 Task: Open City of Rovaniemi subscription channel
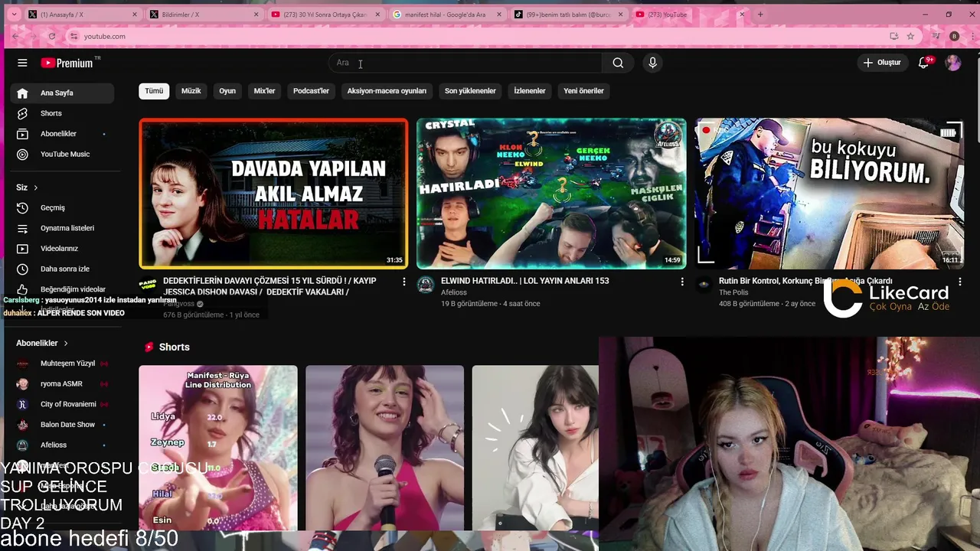click(x=62, y=404)
